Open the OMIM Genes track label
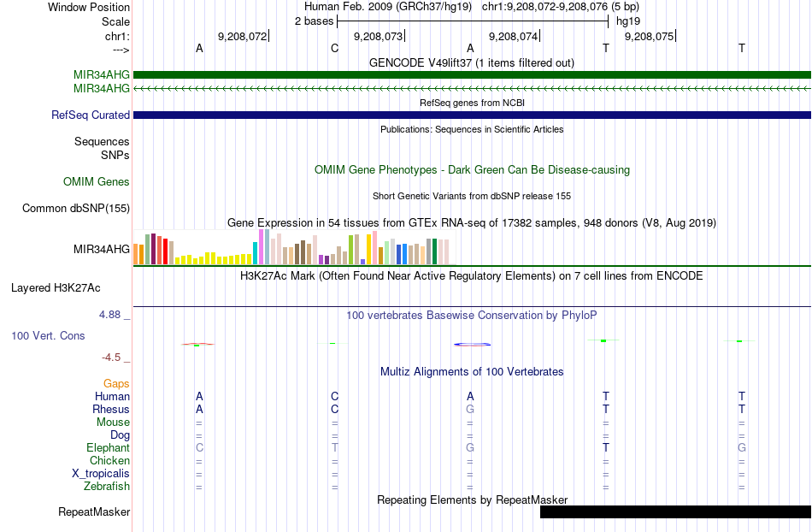This screenshot has height=532, width=812. 97,182
